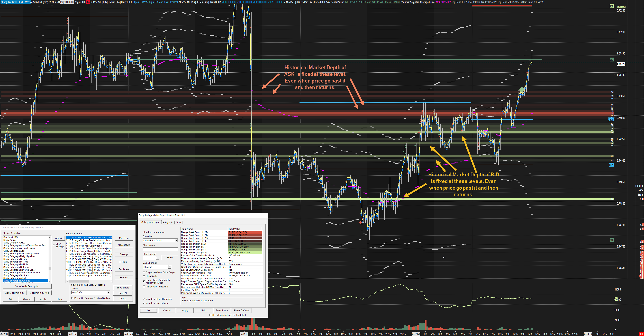Uncheck Include in Spreadsheet
This screenshot has height=336, width=644.
(x=144, y=303)
